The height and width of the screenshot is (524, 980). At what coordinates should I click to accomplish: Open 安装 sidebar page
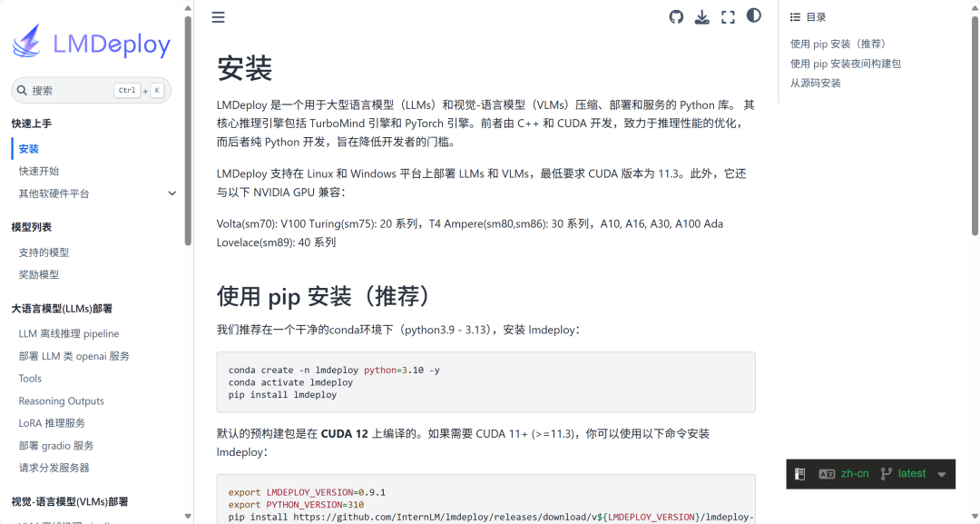click(29, 149)
